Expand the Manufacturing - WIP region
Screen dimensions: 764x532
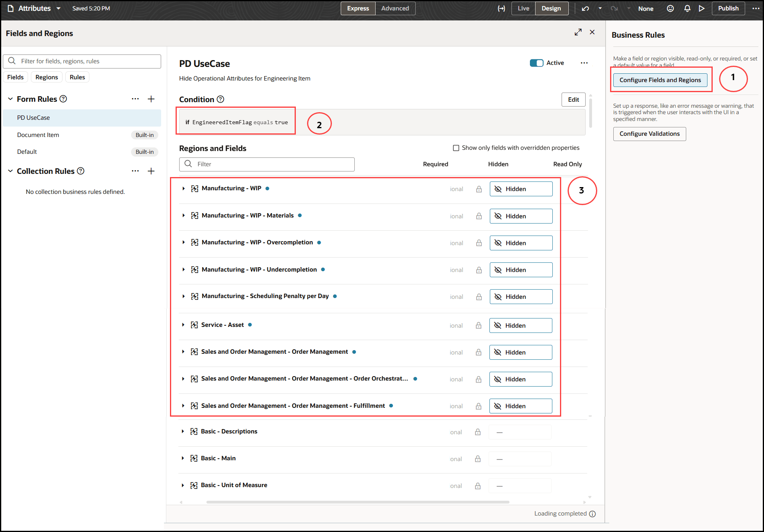click(x=184, y=189)
